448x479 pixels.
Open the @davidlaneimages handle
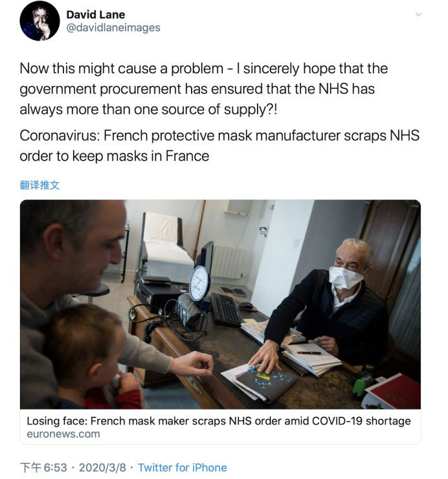113,28
